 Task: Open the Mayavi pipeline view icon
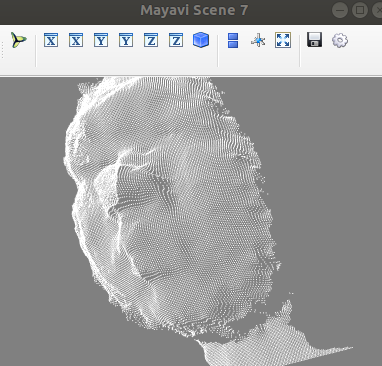pos(18,40)
